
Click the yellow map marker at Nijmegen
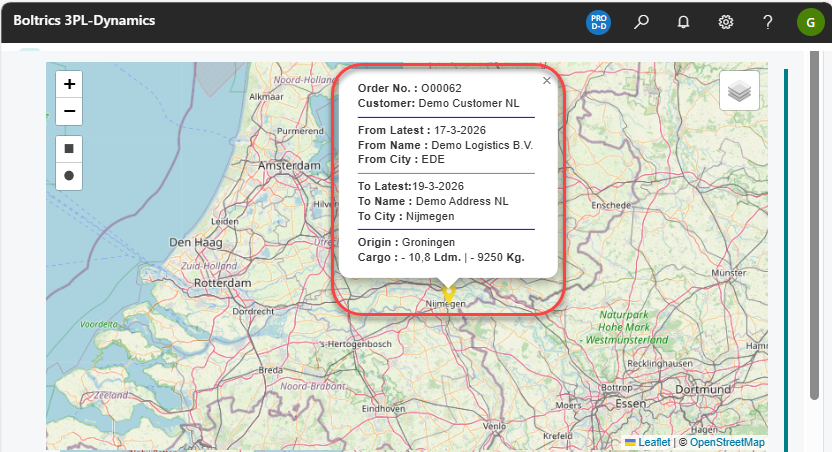coord(449,294)
